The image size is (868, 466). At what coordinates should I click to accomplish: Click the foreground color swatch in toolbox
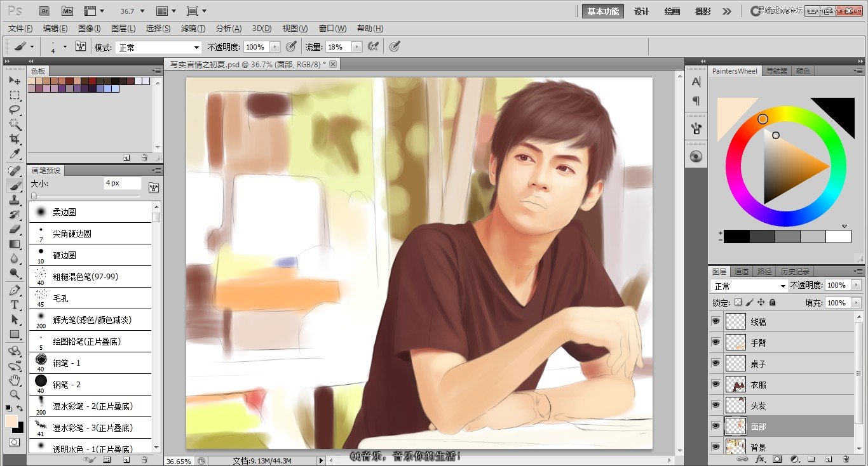(x=11, y=422)
